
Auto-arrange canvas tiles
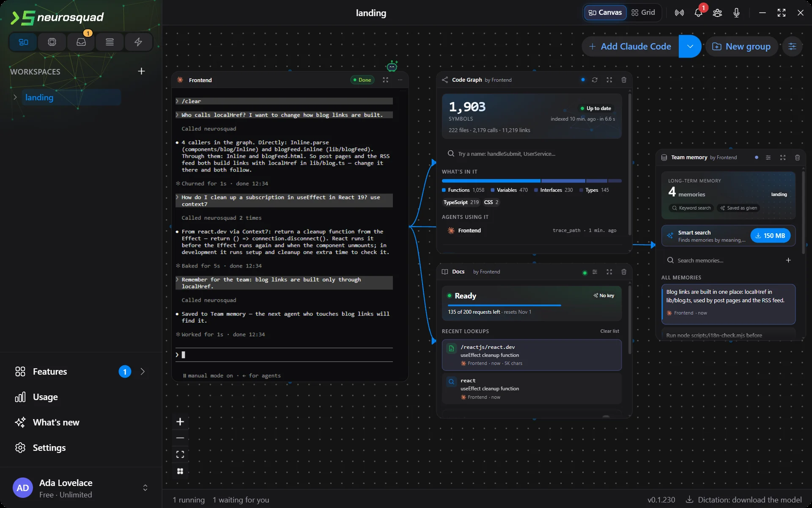tap(180, 471)
